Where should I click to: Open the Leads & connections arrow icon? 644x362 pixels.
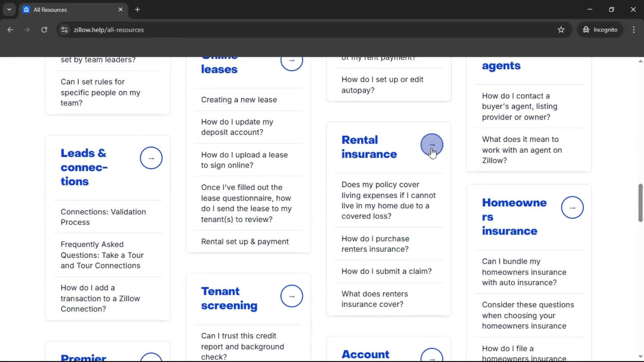[x=151, y=158]
